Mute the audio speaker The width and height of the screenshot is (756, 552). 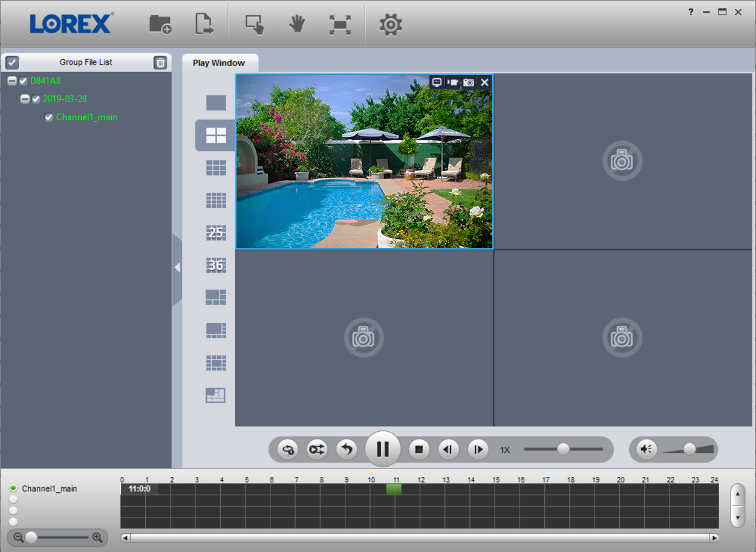click(x=647, y=449)
